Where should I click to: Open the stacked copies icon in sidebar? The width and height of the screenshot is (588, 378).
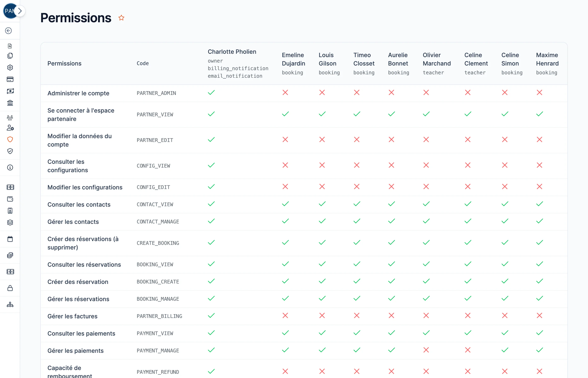[10, 56]
